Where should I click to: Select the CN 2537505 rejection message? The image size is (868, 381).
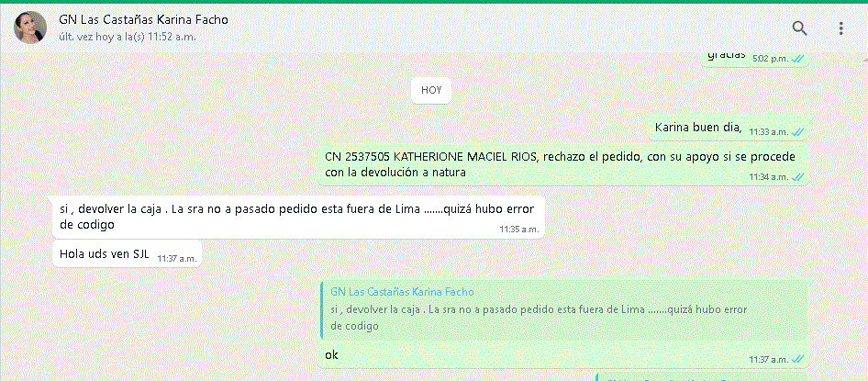click(x=560, y=164)
